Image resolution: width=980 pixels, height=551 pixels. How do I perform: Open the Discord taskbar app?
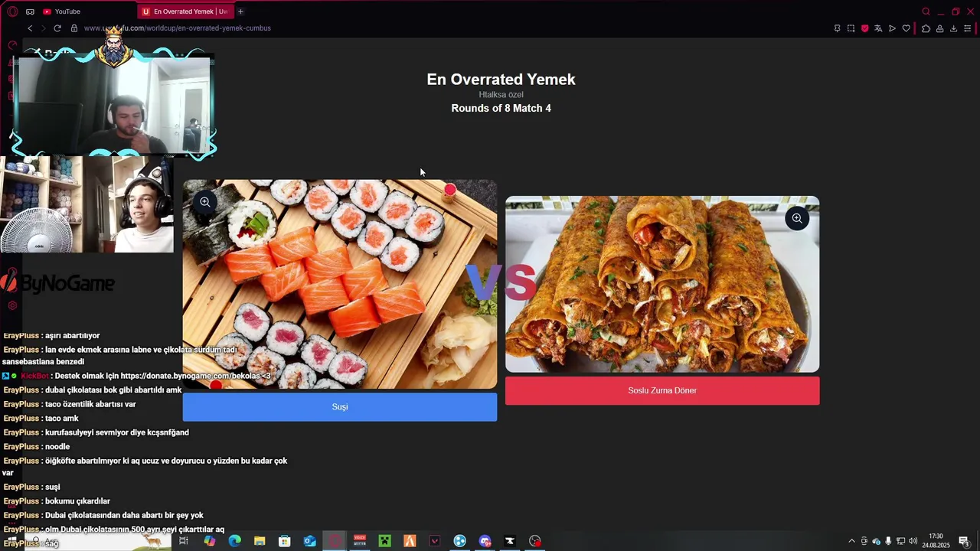pos(485,541)
